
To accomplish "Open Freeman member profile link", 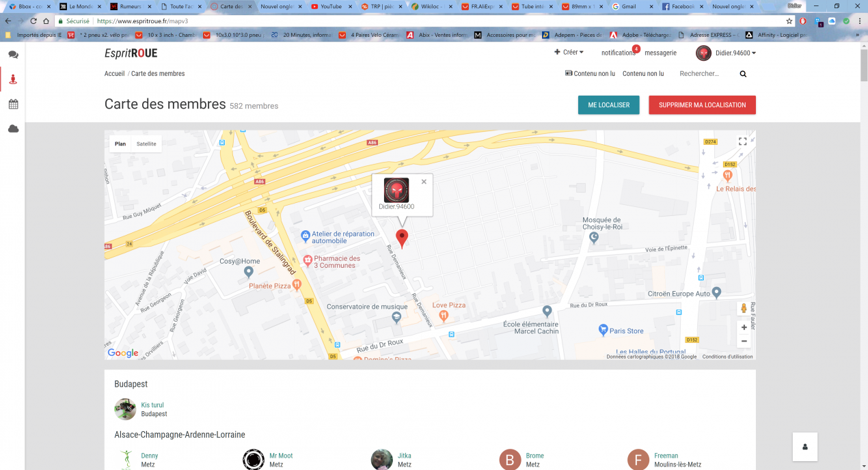I will tap(666, 456).
